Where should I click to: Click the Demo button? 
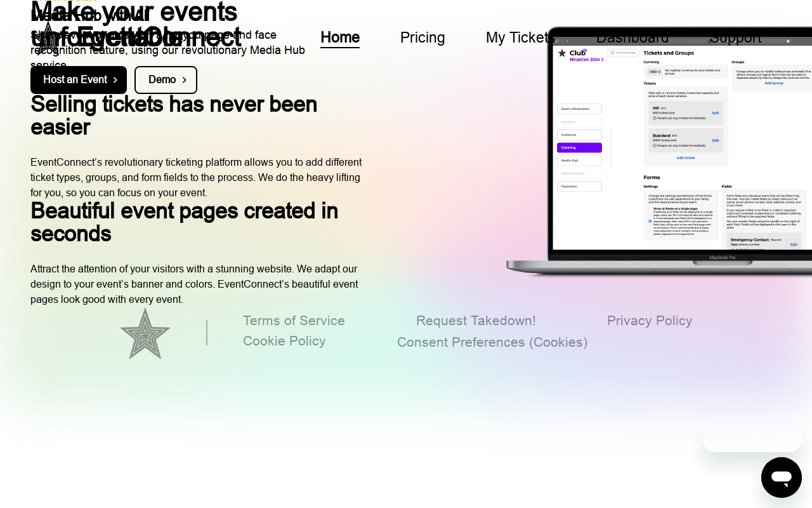tap(166, 80)
